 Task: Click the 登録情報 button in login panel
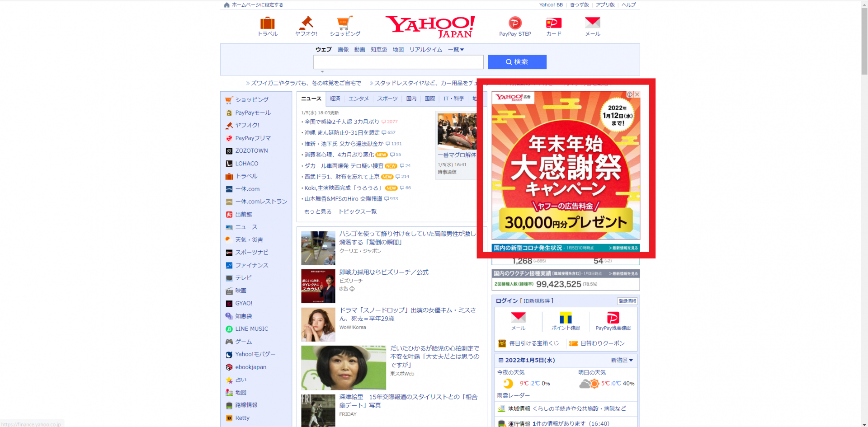point(627,301)
